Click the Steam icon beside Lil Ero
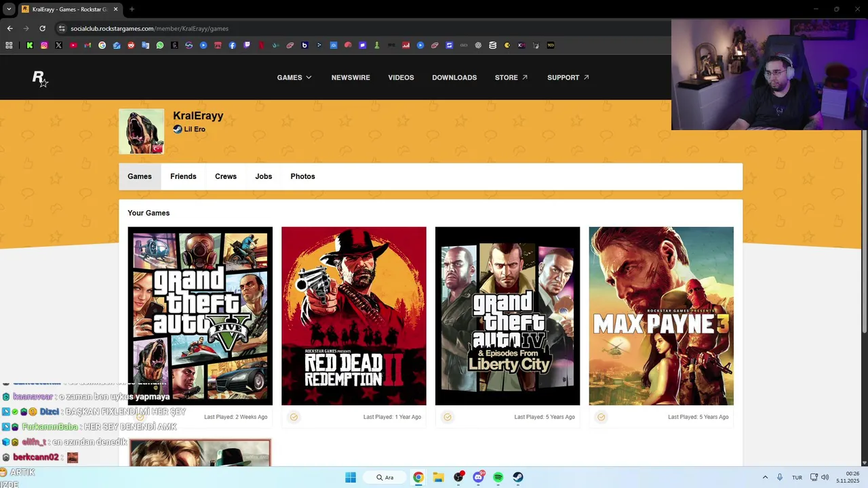 pos(178,129)
